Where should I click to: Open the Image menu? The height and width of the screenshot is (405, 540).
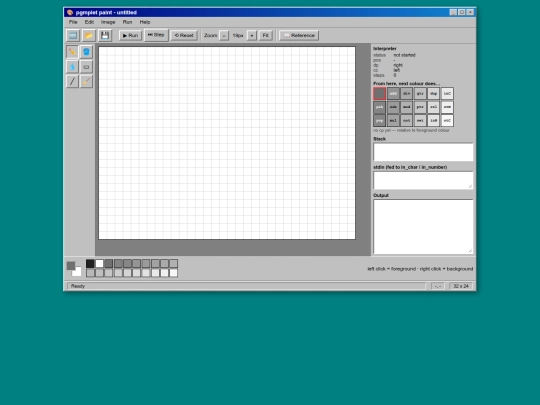(108, 22)
